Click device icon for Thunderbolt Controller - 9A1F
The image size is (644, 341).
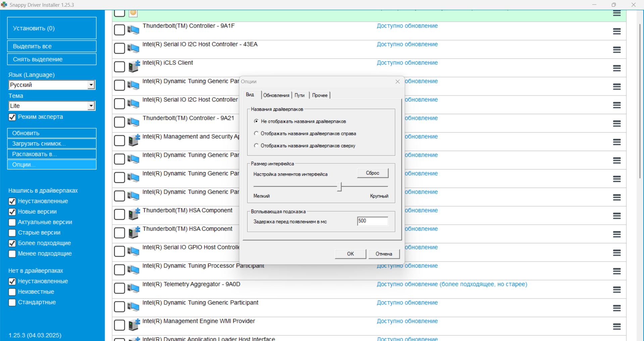tap(134, 30)
